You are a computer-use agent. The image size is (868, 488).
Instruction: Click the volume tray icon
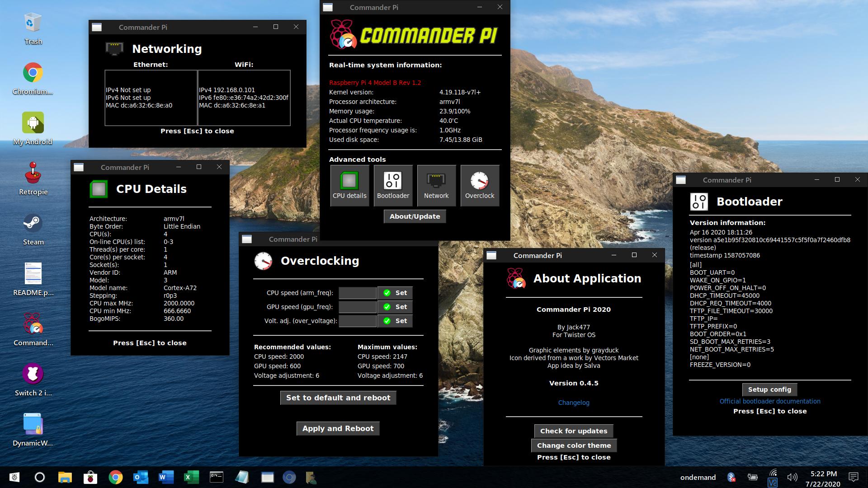click(x=792, y=477)
